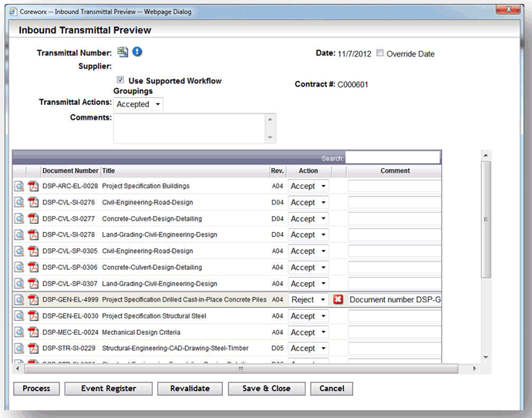
Task: Open Action dropdown for DSP-ARC-EL-0028
Action: (x=308, y=186)
